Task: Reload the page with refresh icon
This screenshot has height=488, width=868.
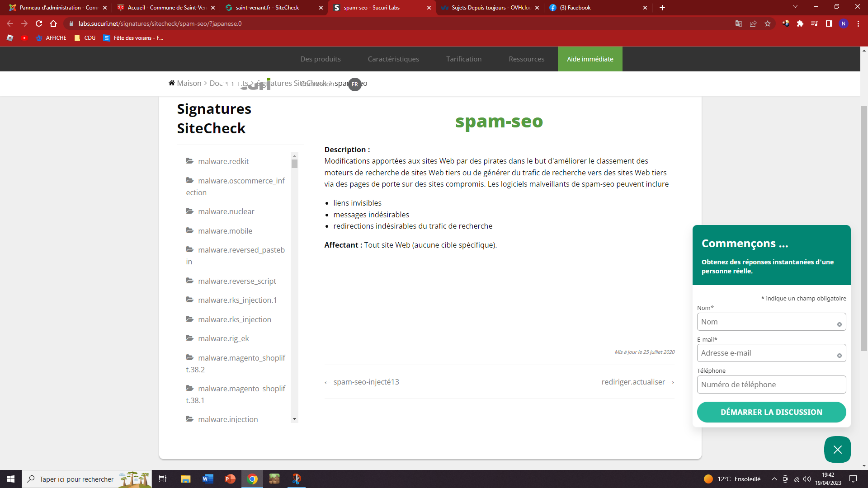Action: tap(39, 23)
